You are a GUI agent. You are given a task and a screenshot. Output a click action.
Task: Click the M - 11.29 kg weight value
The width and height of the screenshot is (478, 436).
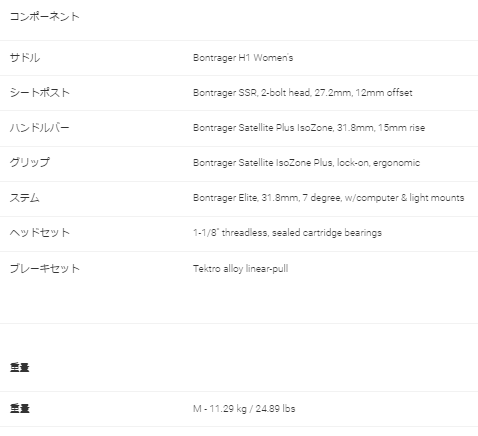point(244,409)
